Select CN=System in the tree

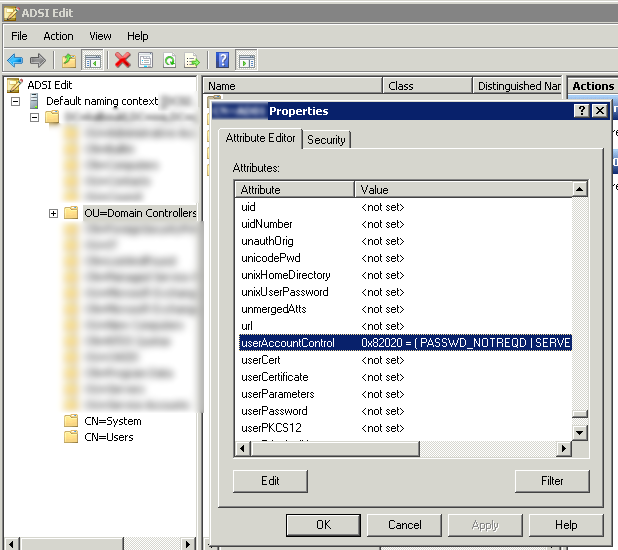(x=113, y=421)
